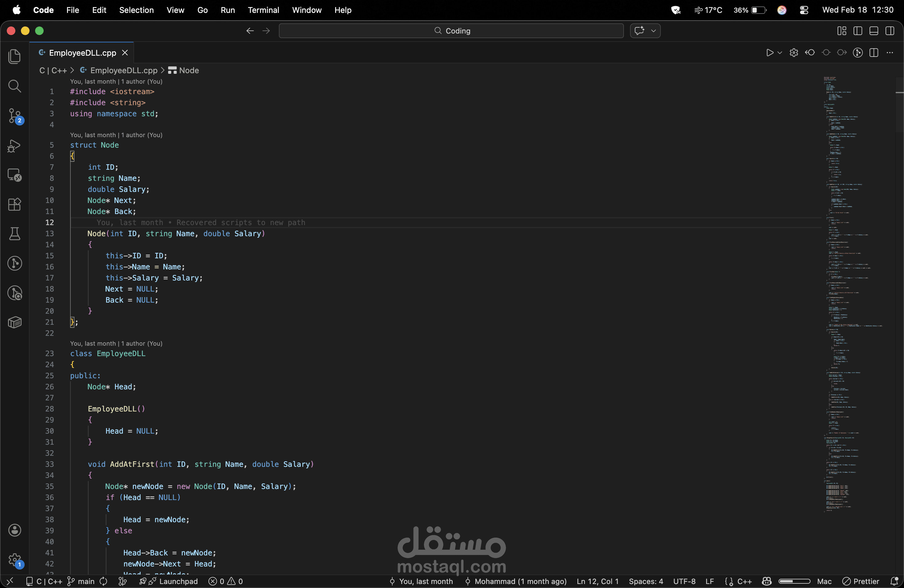Open the Explorer view in activity bar
The width and height of the screenshot is (904, 588).
tap(14, 57)
